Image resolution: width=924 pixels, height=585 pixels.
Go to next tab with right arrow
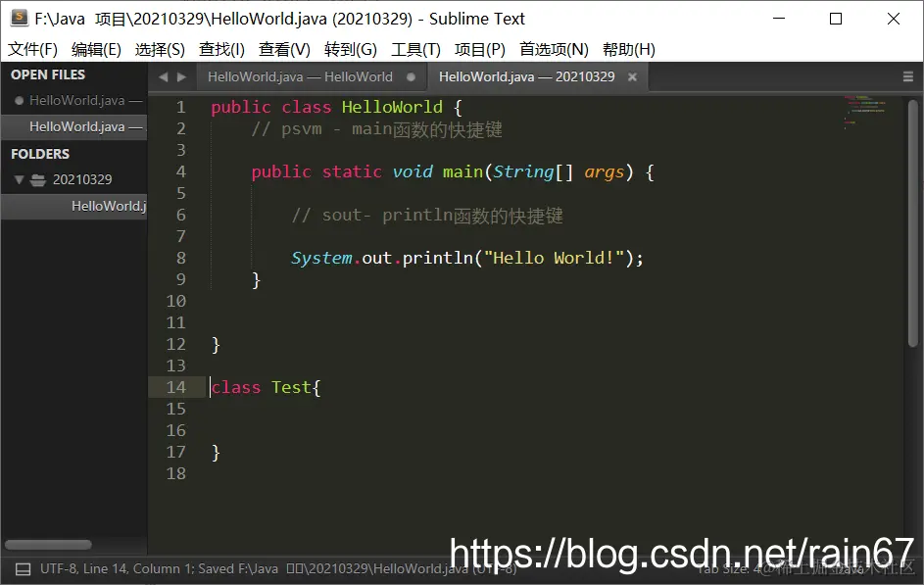[x=181, y=77]
